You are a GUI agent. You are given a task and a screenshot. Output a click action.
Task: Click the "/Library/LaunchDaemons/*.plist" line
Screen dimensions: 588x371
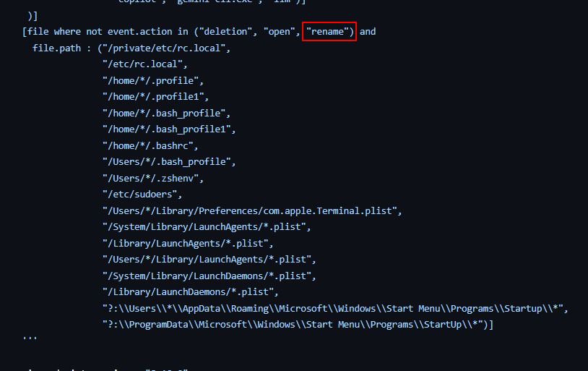(x=190, y=292)
